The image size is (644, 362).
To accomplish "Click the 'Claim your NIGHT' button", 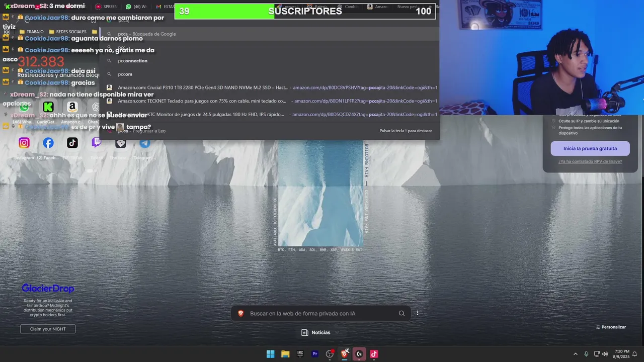I will (48, 329).
